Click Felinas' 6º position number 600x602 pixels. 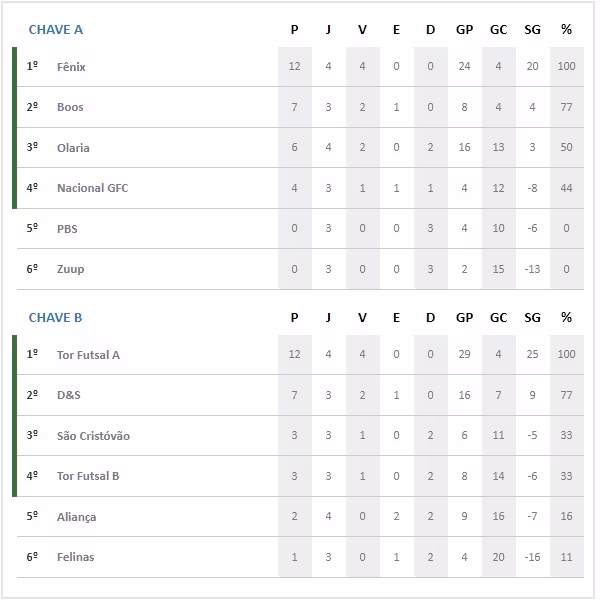32,557
